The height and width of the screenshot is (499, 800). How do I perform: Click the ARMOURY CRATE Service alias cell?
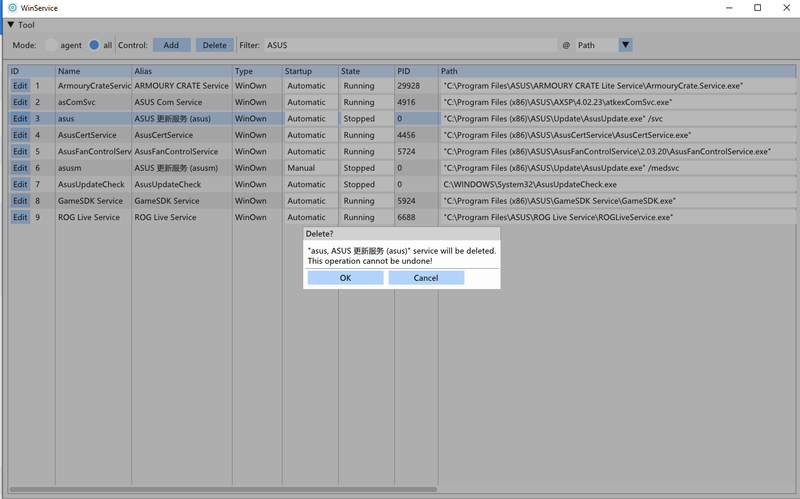click(x=182, y=86)
